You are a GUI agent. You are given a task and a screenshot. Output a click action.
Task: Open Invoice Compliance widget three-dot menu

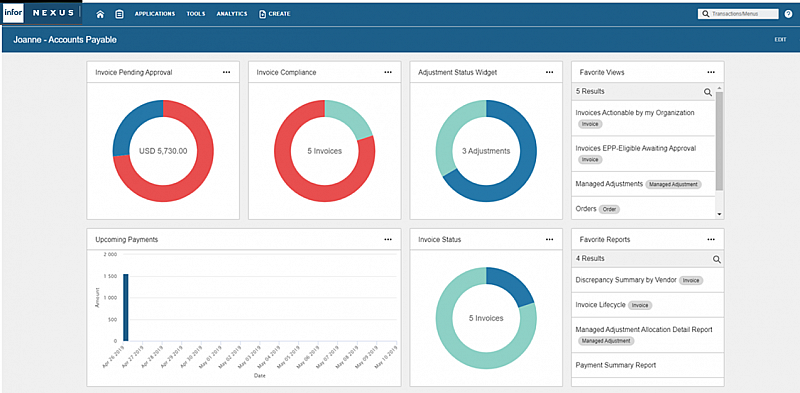click(x=388, y=72)
